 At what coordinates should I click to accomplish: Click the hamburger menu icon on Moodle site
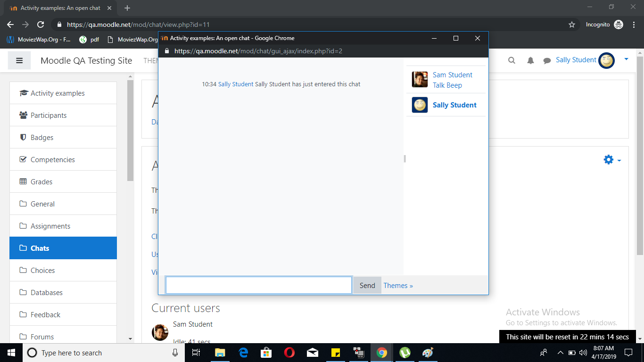(19, 60)
